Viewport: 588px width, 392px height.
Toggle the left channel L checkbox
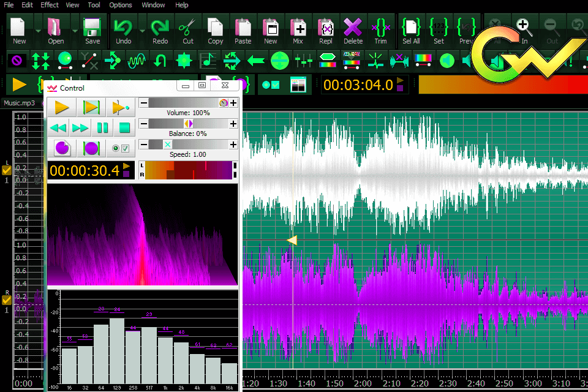click(6, 170)
